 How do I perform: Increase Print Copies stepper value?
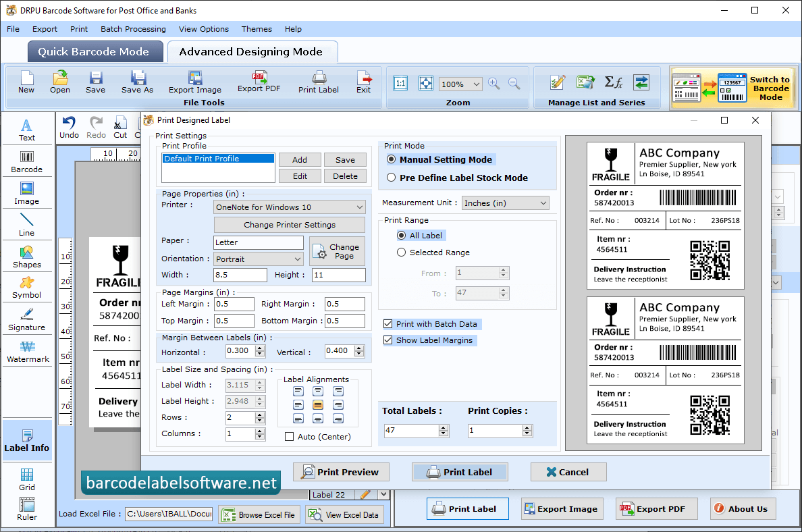[527, 427]
